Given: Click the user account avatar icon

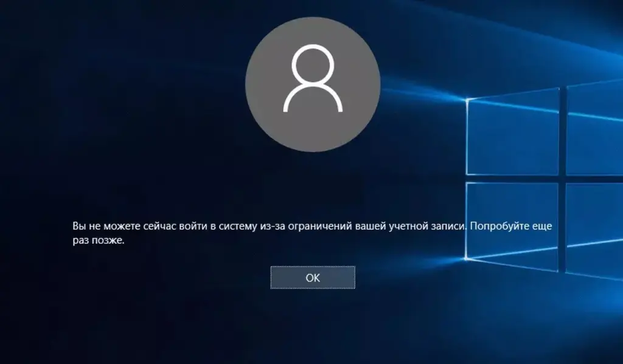Looking at the screenshot, I should click(313, 84).
